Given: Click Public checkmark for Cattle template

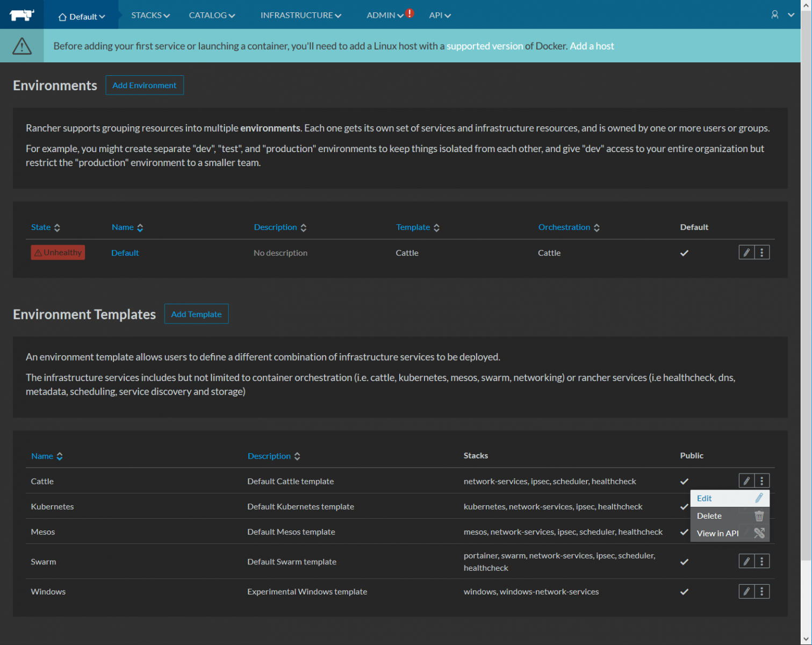Looking at the screenshot, I should [x=684, y=482].
